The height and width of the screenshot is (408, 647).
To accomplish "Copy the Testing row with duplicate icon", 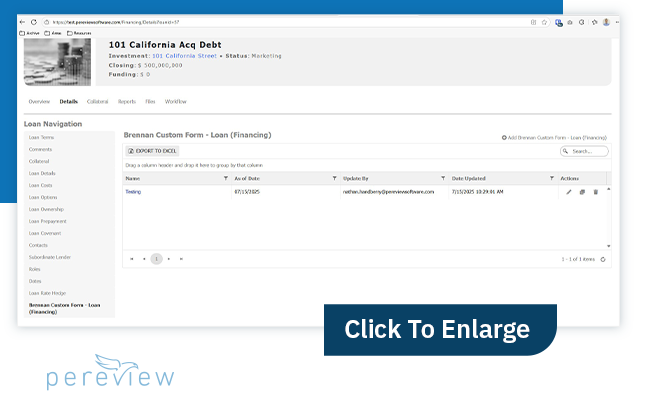I will (x=582, y=192).
